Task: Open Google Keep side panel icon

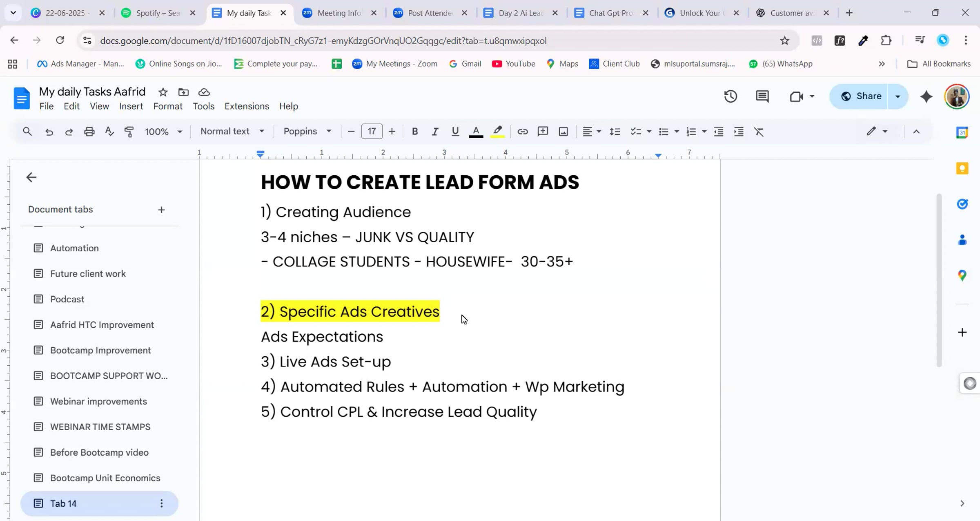Action: coord(962,168)
